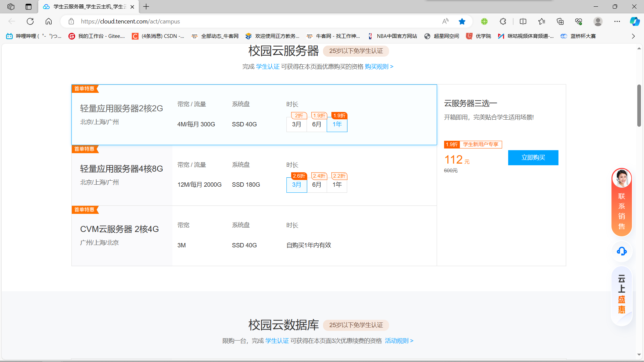This screenshot has height=362, width=644.
Task: Choose the CVM云服务器 2核4G plan card
Action: (x=254, y=236)
